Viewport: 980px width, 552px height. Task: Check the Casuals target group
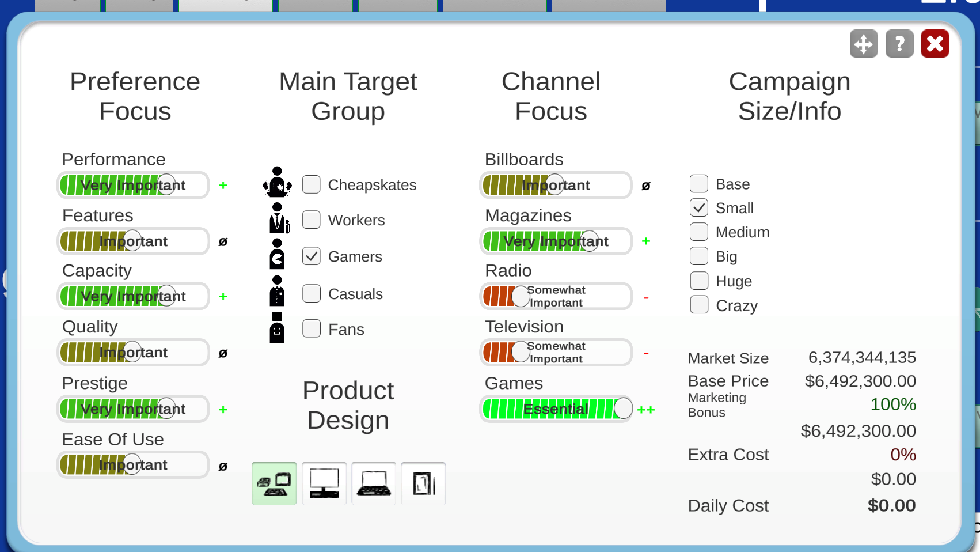pyautogui.click(x=312, y=293)
